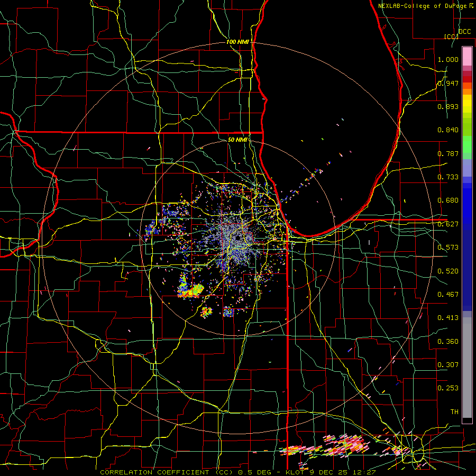Click the KLOT radar site at the echo center
The width and height of the screenshot is (476, 476).
click(x=237, y=239)
